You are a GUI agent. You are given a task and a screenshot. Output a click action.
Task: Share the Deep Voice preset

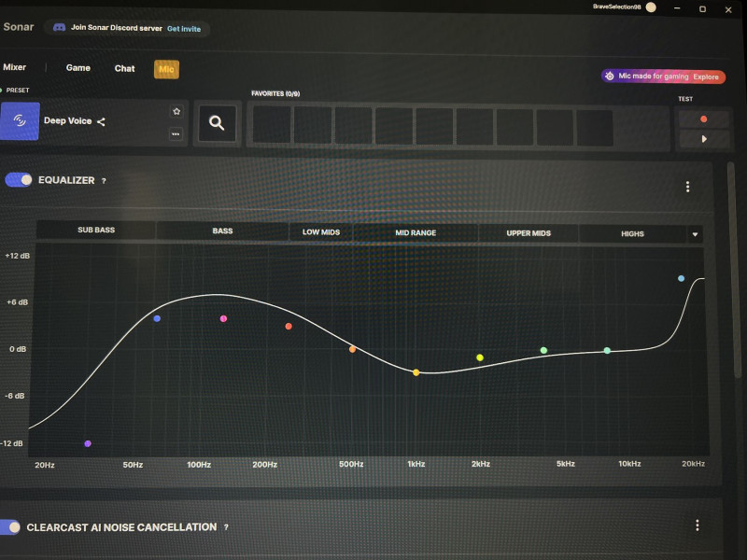[x=101, y=122]
